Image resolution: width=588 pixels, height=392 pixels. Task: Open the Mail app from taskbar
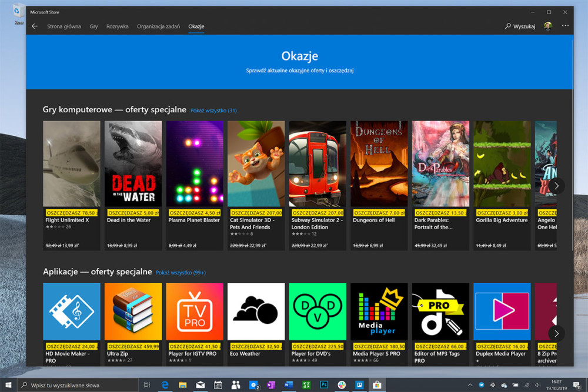(x=201, y=385)
